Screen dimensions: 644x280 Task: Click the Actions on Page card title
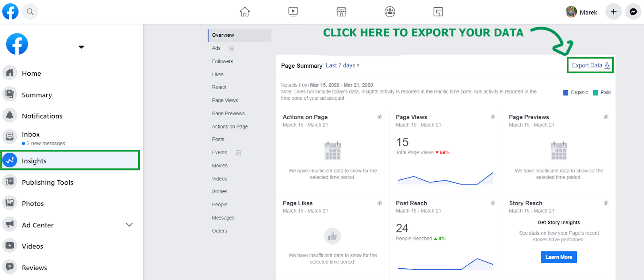tap(305, 117)
